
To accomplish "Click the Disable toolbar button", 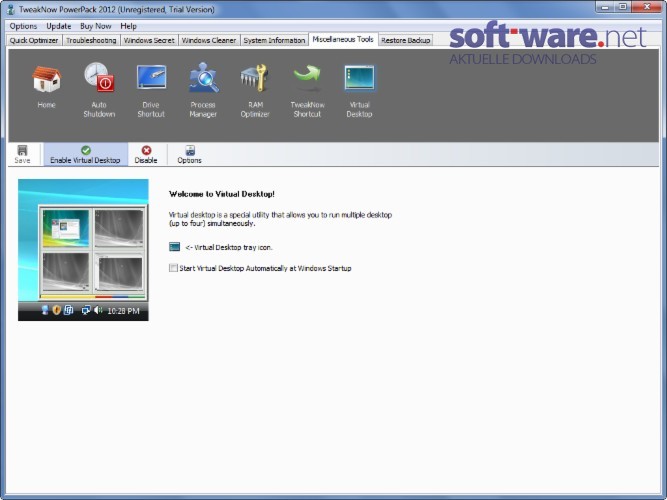I will [x=146, y=154].
